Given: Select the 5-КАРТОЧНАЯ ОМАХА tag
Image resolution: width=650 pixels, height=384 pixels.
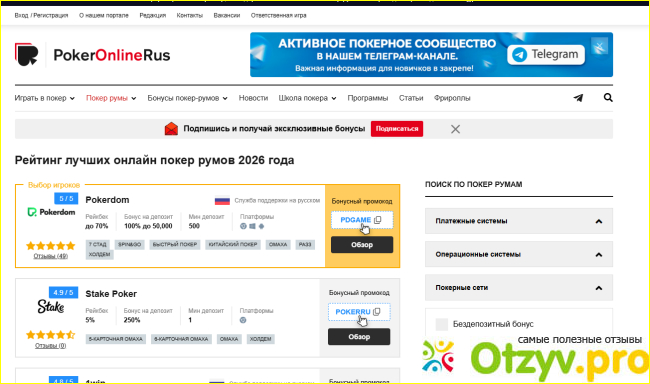Looking at the screenshot, I should click(x=116, y=339).
